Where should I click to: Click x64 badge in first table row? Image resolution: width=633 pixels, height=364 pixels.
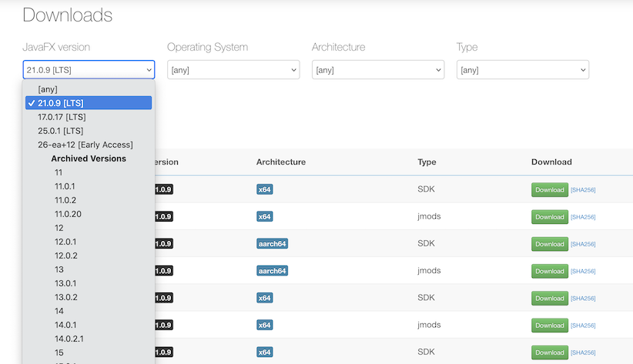click(265, 189)
